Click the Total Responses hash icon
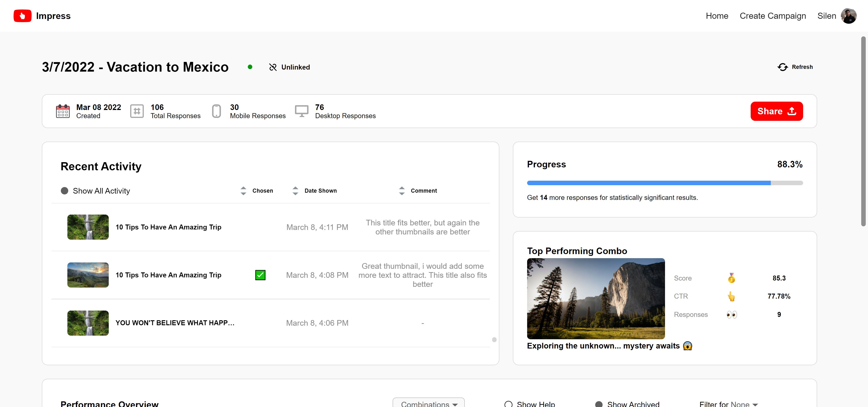This screenshot has height=407, width=868. click(137, 111)
